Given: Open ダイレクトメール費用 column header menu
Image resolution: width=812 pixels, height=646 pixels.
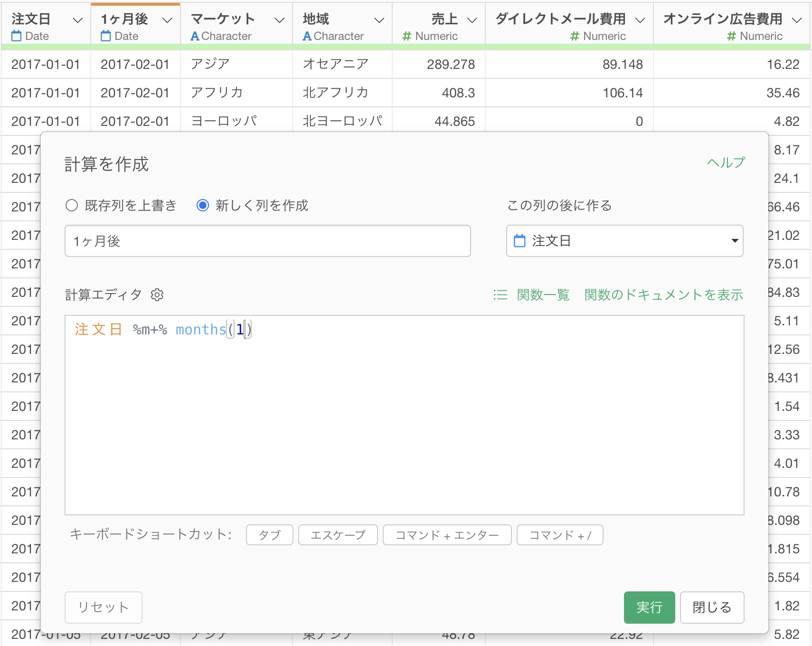Looking at the screenshot, I should tap(640, 20).
